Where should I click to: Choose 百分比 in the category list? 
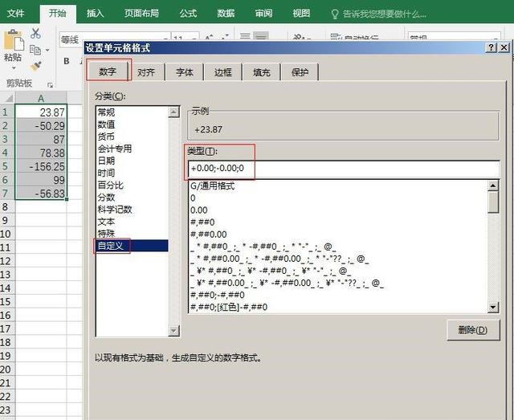(132, 186)
